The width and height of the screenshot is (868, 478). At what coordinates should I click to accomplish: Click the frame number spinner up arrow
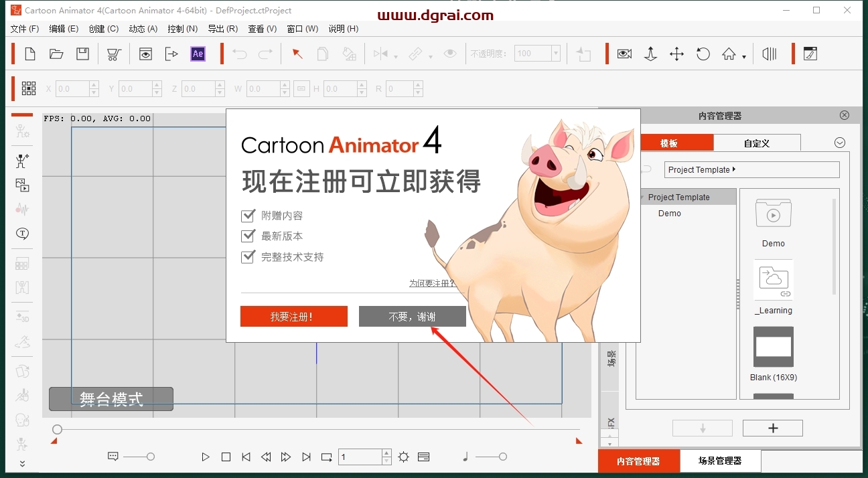(x=386, y=453)
